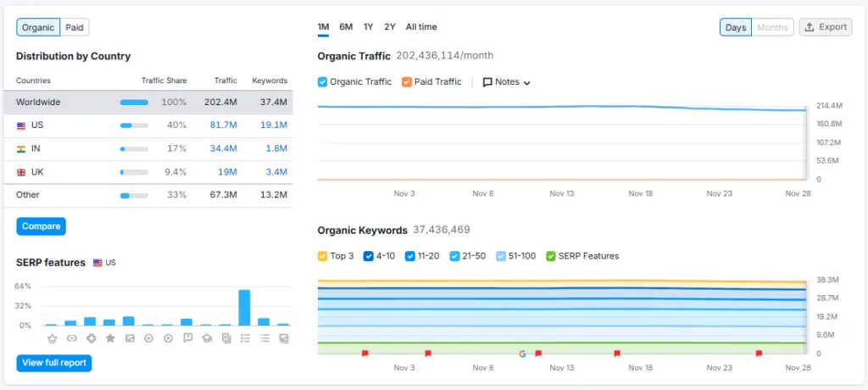The width and height of the screenshot is (868, 390).
Task: Click the US flag icon in country table
Action: 21,125
